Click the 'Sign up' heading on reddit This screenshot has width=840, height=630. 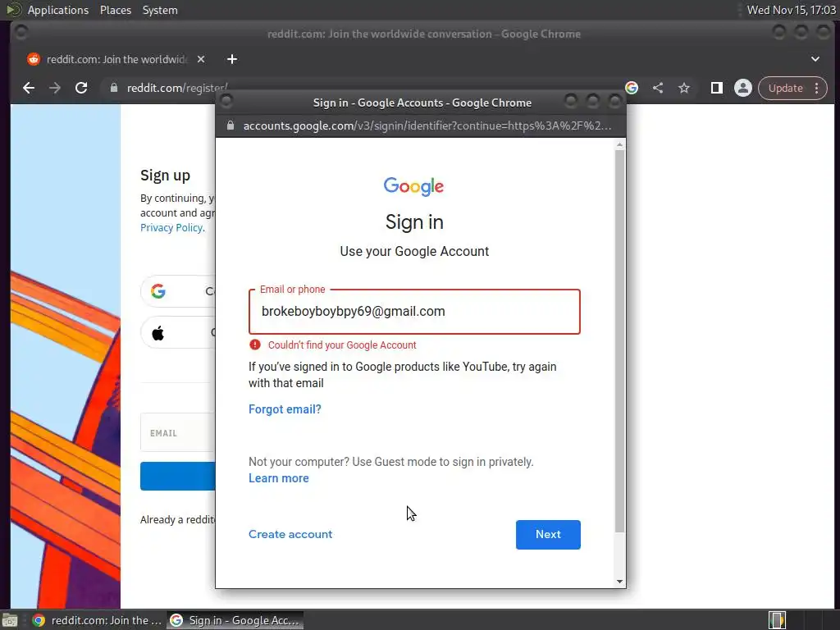tap(165, 176)
